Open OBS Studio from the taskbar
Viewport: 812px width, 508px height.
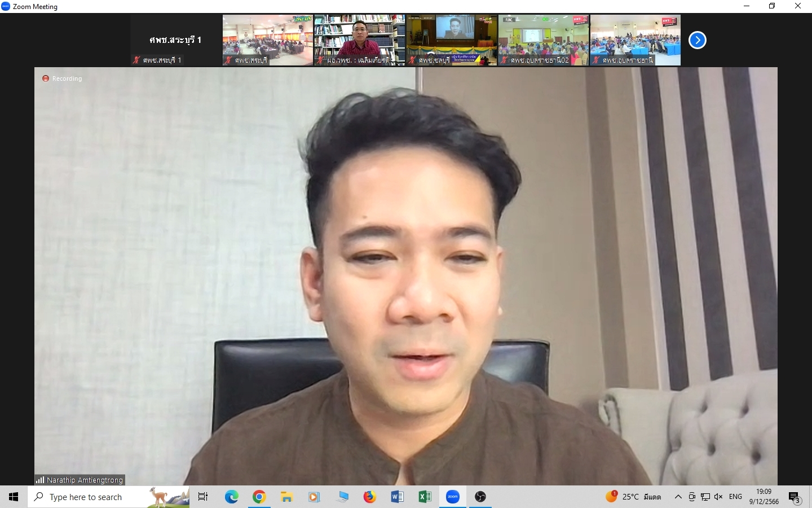click(480, 497)
